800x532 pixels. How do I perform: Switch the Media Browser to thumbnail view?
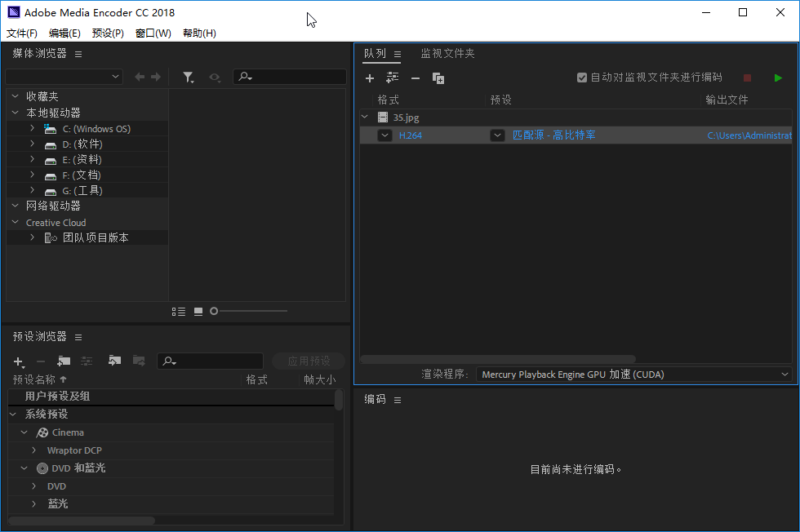[198, 311]
